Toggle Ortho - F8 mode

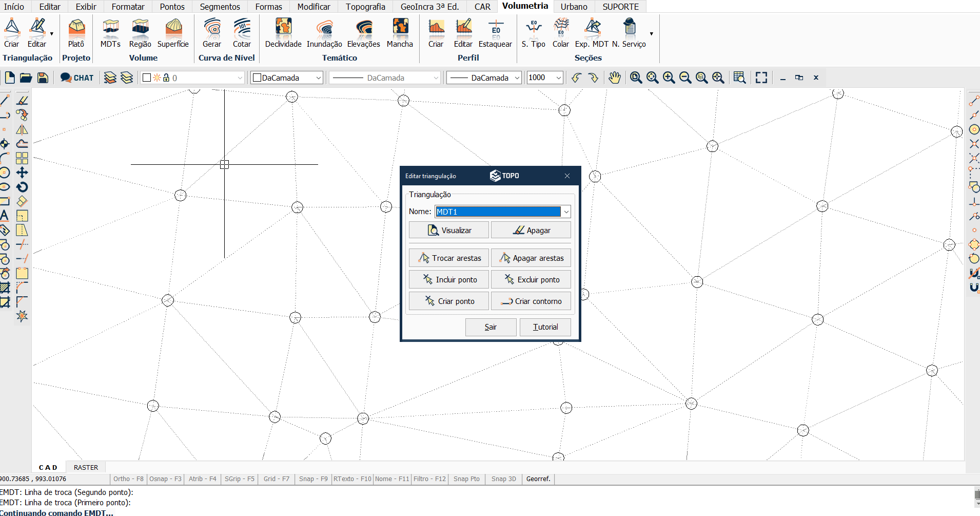tap(128, 479)
